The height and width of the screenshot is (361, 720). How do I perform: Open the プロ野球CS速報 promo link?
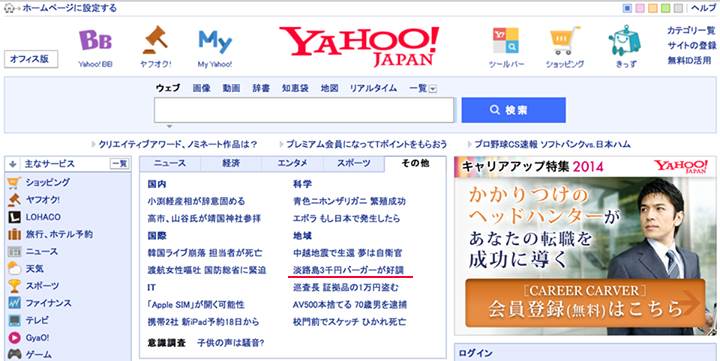(552, 145)
